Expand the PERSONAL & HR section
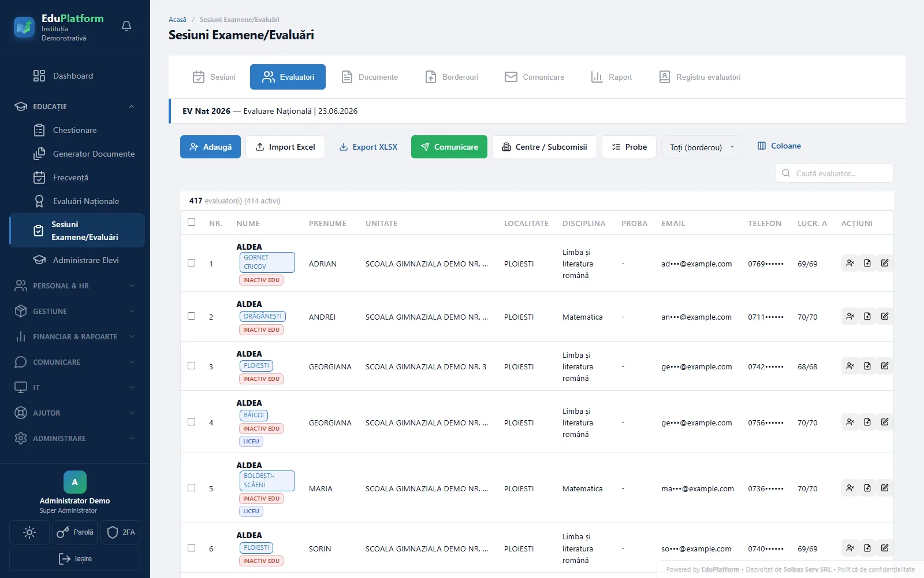 pyautogui.click(x=75, y=286)
